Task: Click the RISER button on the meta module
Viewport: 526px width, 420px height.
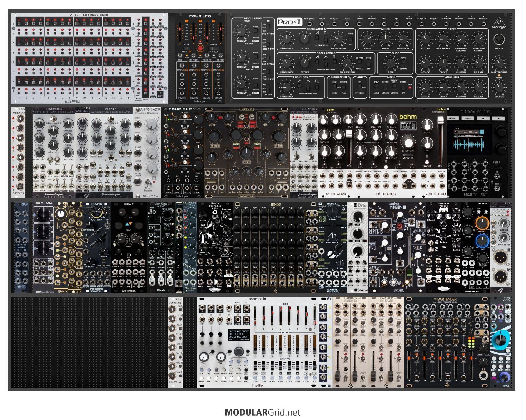Action: tap(500, 358)
